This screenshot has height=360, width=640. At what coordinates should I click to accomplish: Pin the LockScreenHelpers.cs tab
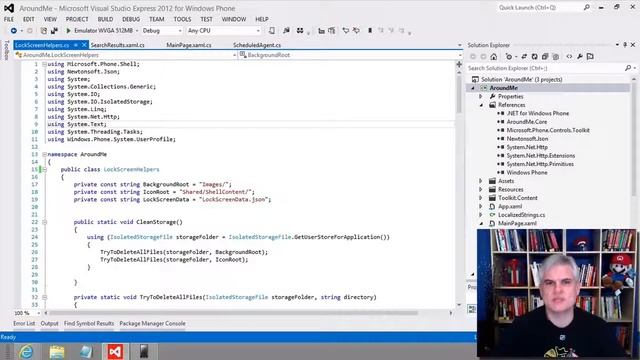click(x=76, y=45)
